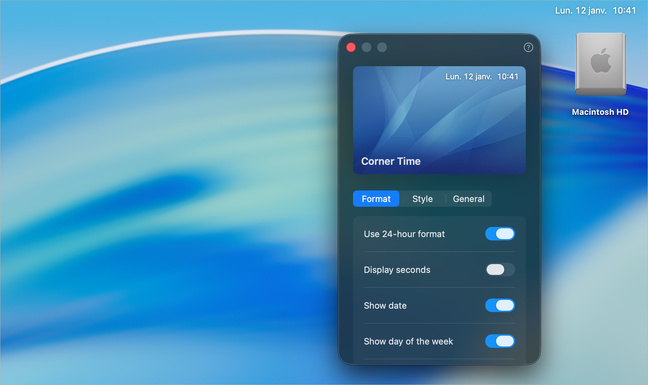Enable the Display seconds switch
This screenshot has height=385, width=648.
click(x=500, y=270)
